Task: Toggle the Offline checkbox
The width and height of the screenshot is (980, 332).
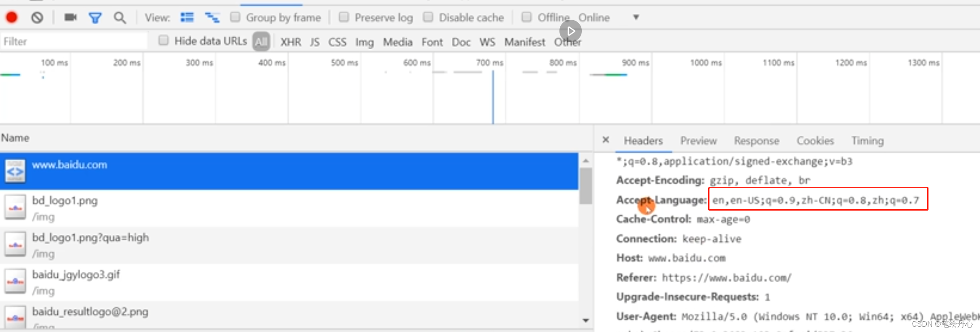Action: tap(527, 17)
